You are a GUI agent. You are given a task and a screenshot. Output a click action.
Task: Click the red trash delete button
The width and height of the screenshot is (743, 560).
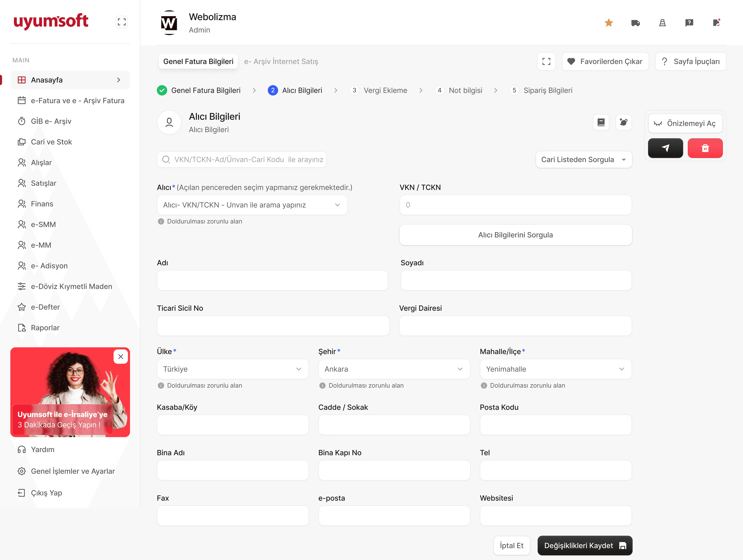[705, 148]
